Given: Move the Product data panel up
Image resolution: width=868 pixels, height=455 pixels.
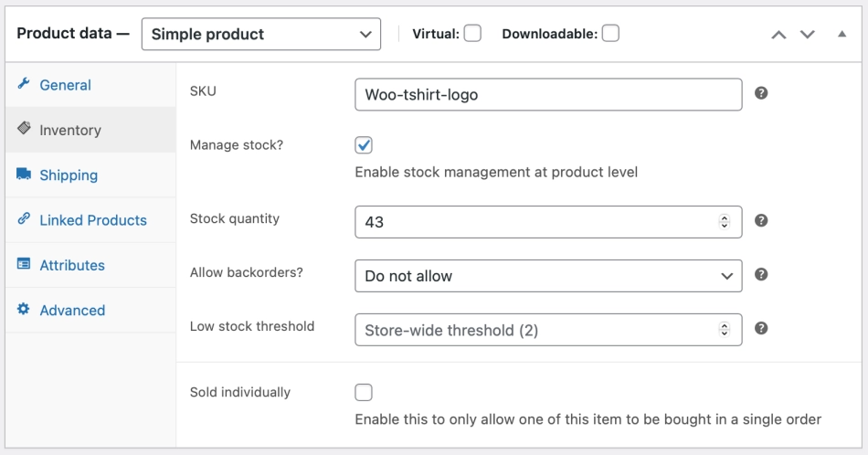Looking at the screenshot, I should pyautogui.click(x=778, y=35).
